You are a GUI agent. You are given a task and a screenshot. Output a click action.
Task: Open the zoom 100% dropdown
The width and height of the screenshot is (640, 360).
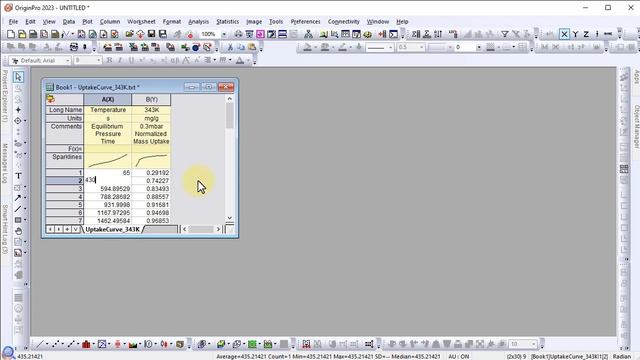[224, 34]
